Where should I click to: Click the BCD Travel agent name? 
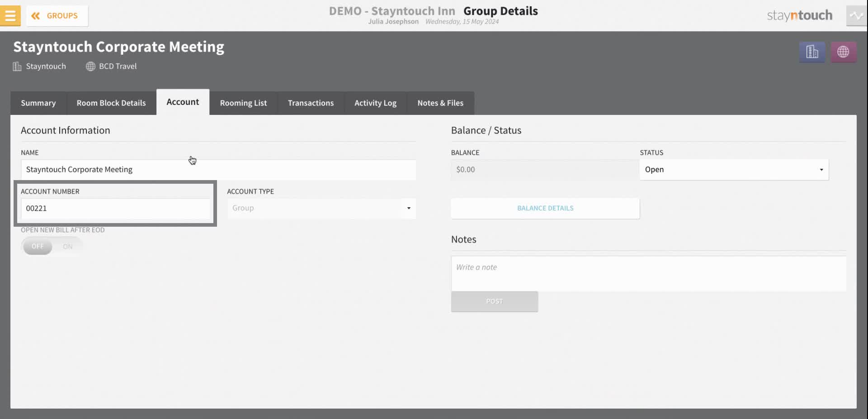(x=118, y=67)
